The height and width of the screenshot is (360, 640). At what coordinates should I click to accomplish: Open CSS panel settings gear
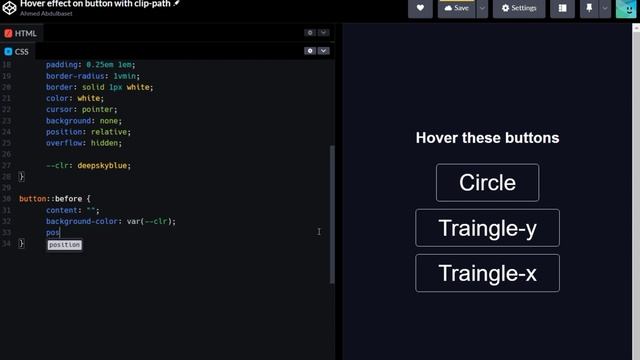click(x=310, y=51)
